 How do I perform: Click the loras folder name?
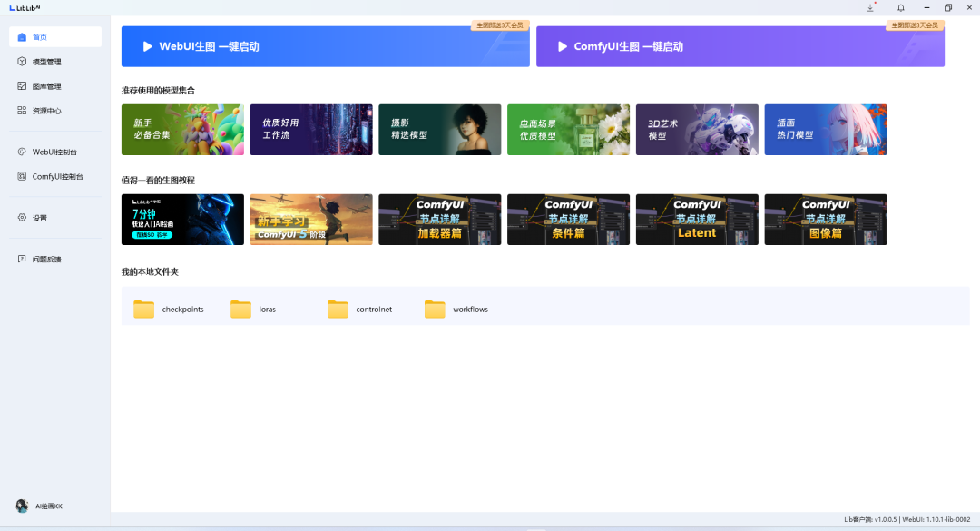pyautogui.click(x=268, y=309)
